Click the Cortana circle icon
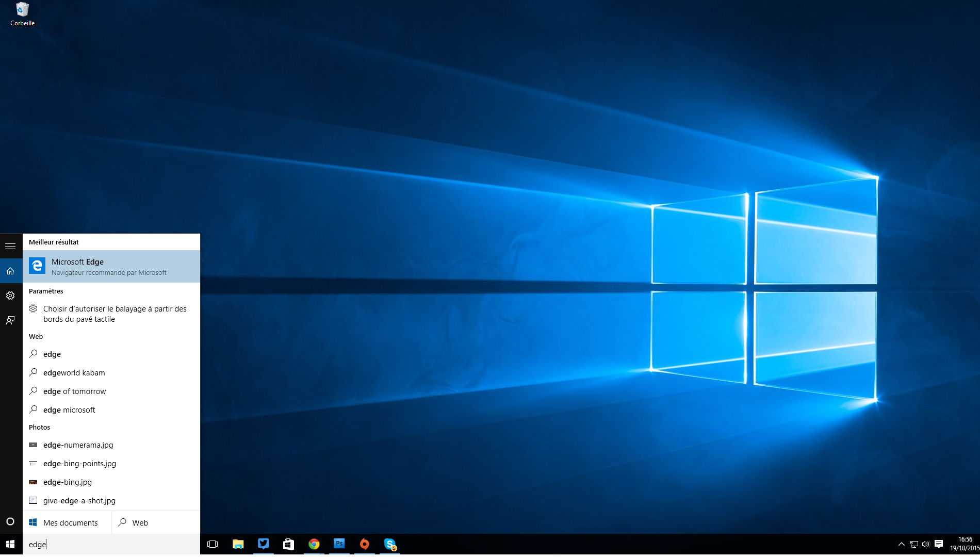Screen dimensions: 980x557 click(10, 521)
